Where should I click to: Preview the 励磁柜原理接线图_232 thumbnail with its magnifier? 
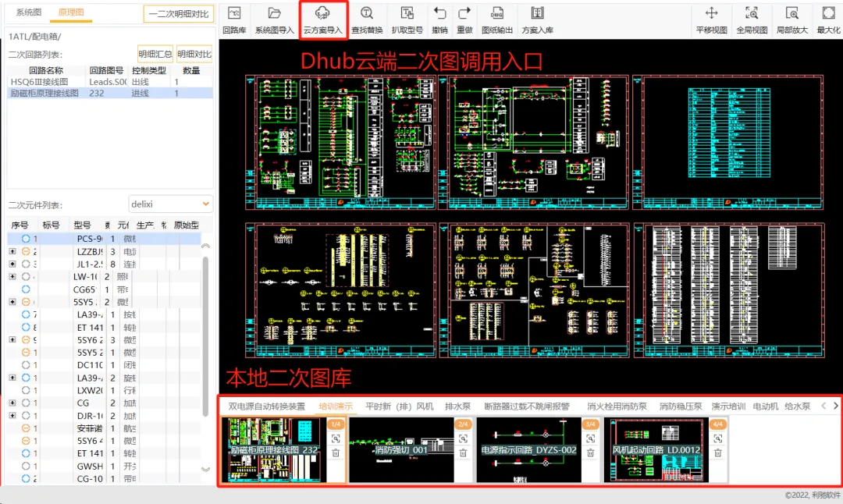point(336,439)
